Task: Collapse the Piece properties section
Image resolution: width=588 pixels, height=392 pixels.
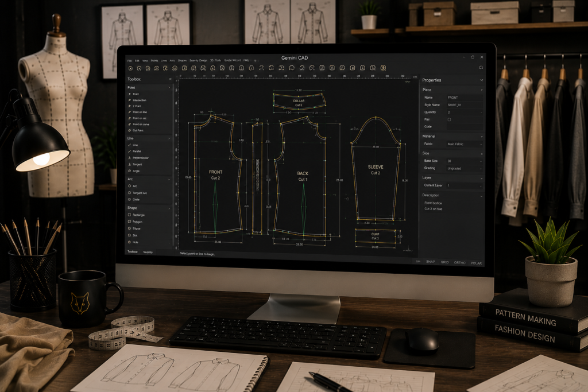Action: point(482,90)
